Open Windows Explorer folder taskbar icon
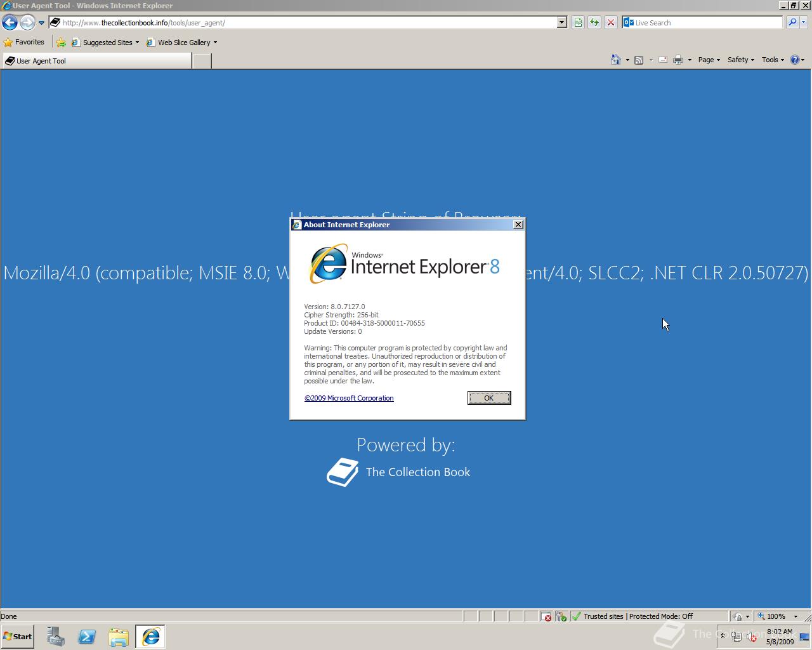 pos(119,637)
